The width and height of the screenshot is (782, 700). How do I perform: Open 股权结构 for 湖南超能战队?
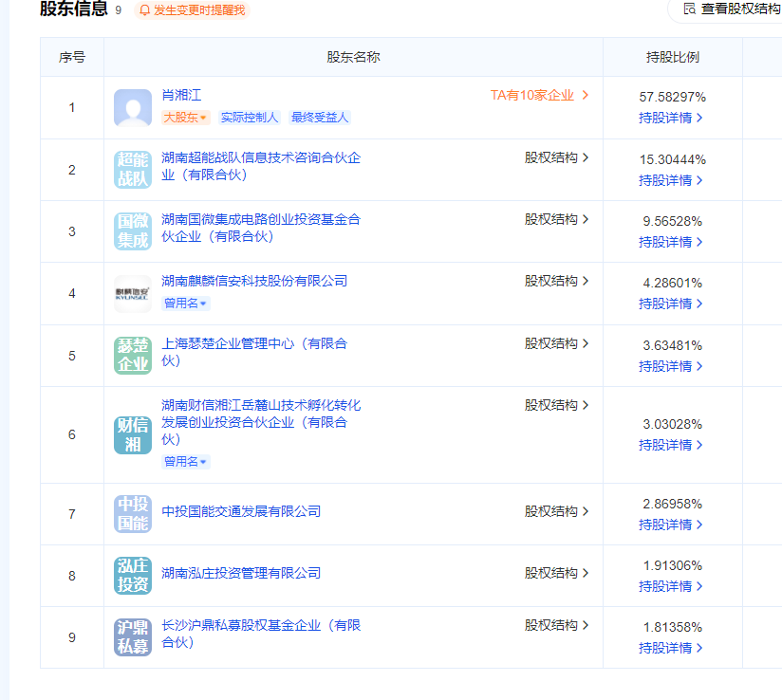tap(556, 158)
